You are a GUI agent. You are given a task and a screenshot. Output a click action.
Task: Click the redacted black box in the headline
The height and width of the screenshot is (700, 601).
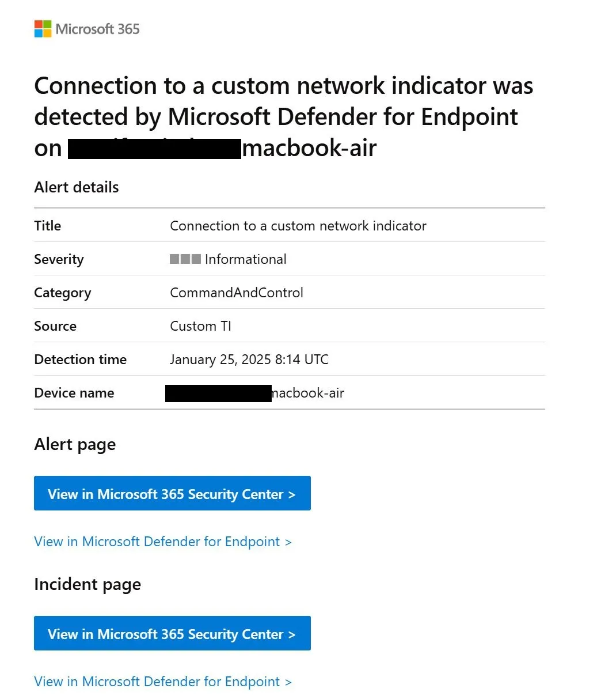[x=154, y=149]
